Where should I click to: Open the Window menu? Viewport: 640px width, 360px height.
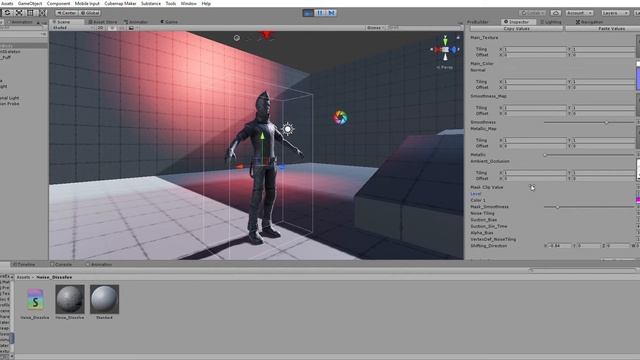click(188, 3)
